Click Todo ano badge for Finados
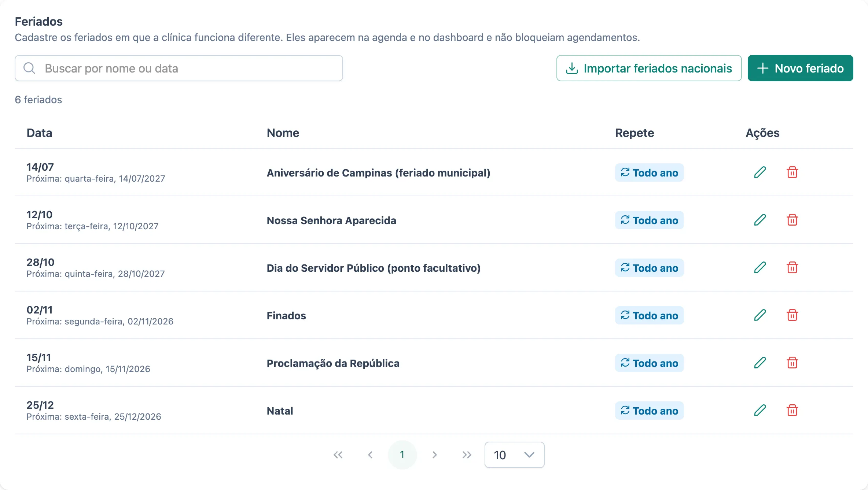 point(649,315)
